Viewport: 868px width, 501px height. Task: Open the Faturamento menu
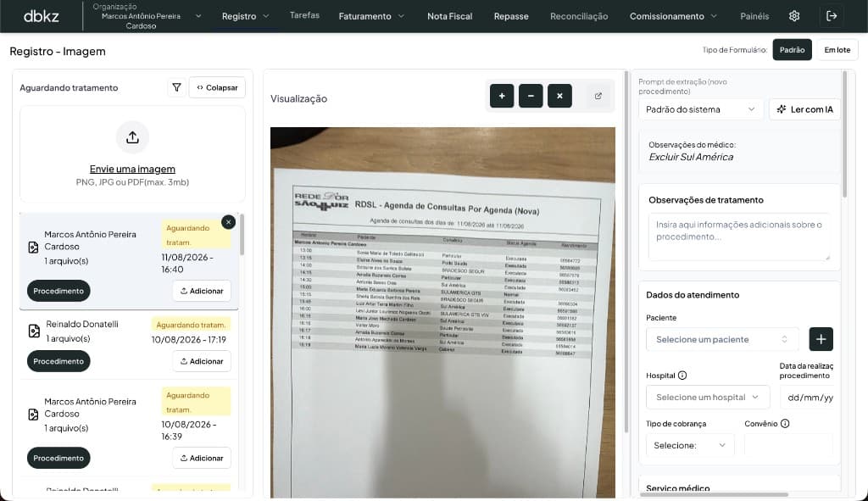(371, 16)
